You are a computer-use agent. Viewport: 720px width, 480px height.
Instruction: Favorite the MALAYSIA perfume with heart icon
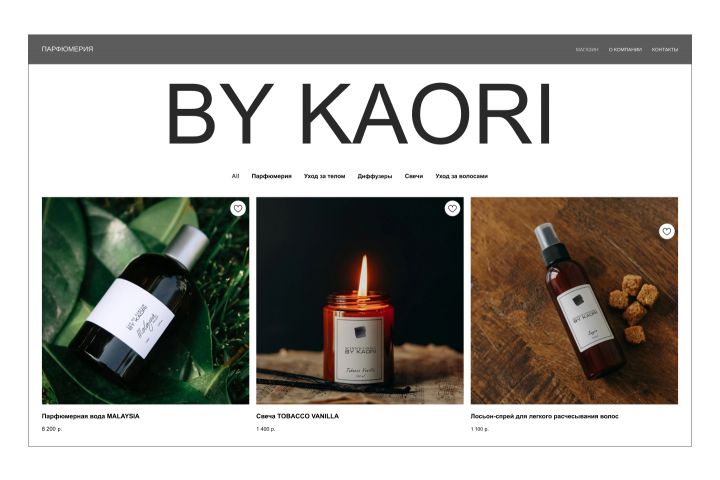click(238, 209)
